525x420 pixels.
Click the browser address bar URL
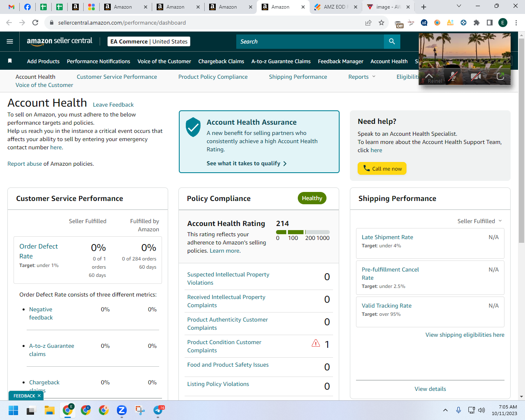[122, 23]
